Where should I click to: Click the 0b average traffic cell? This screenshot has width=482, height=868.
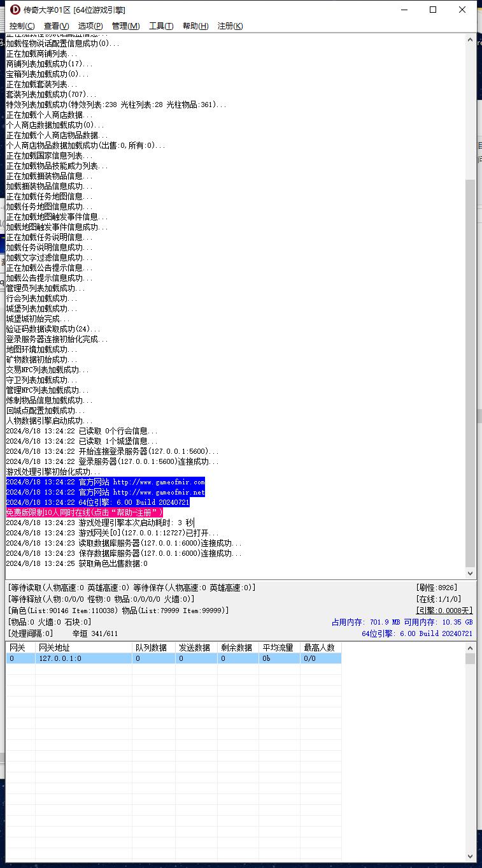(279, 658)
